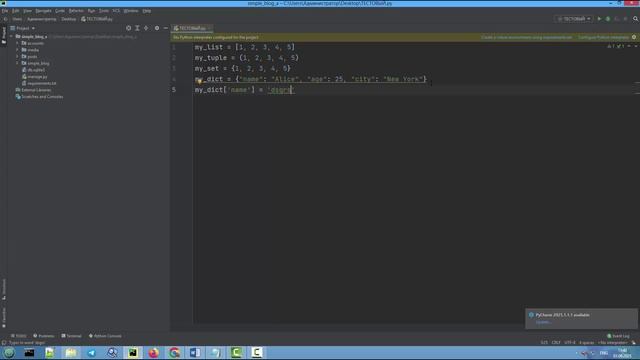Open the View menu
640x360 pixels.
pos(27,11)
